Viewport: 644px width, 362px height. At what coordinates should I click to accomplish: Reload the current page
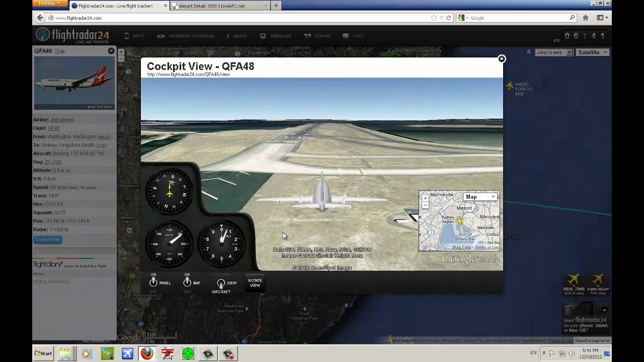tap(448, 18)
